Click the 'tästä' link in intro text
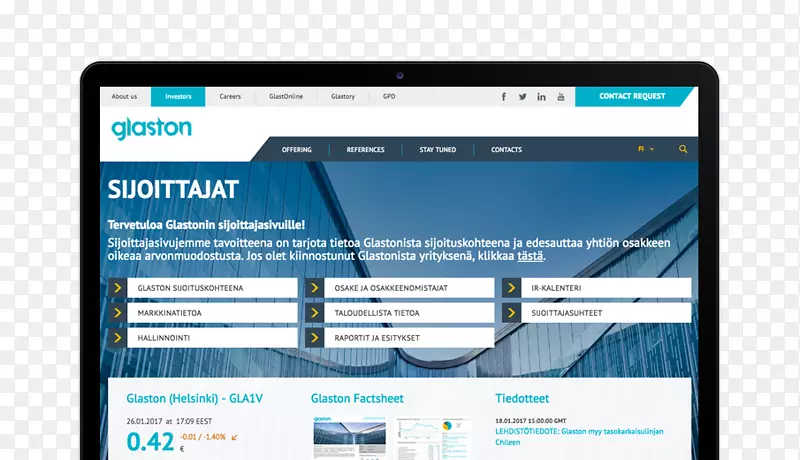This screenshot has height=460, width=800. tap(530, 256)
